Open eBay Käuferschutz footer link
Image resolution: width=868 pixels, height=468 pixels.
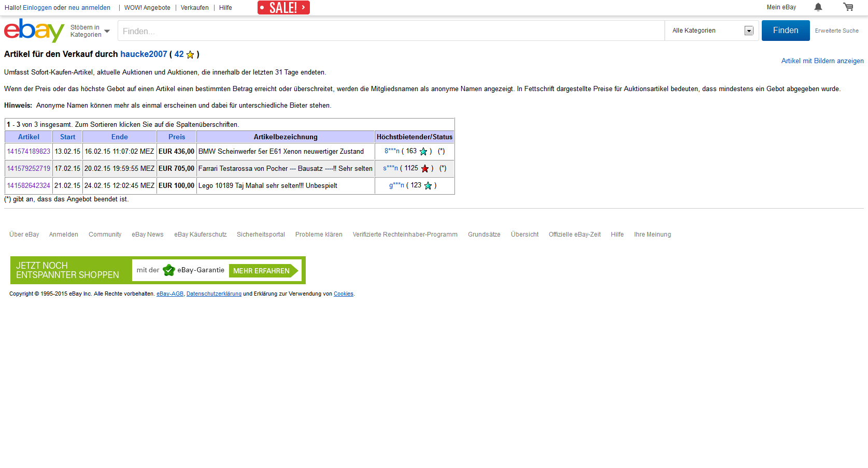[201, 235]
